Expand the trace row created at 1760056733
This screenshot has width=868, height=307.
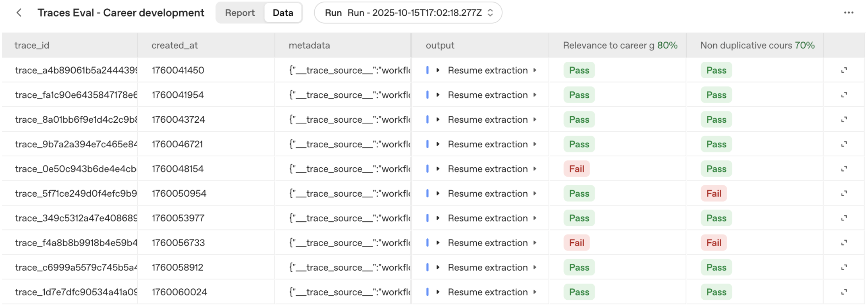(x=844, y=243)
